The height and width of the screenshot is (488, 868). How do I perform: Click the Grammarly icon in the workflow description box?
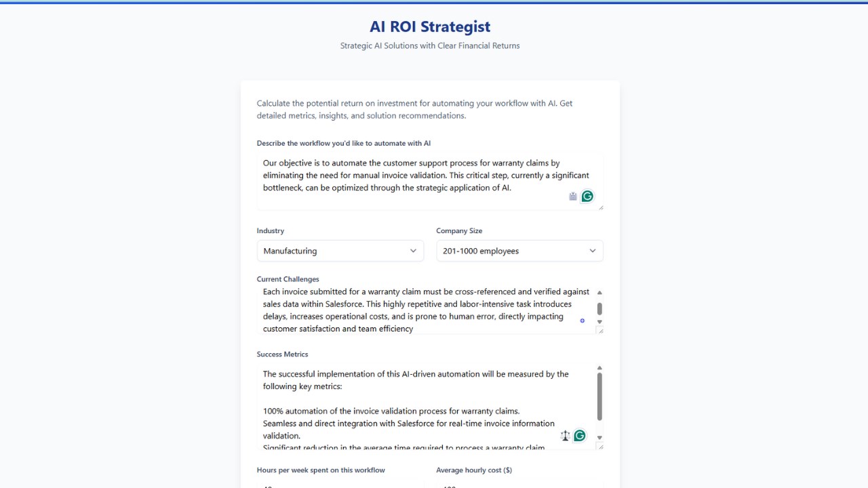[587, 196]
